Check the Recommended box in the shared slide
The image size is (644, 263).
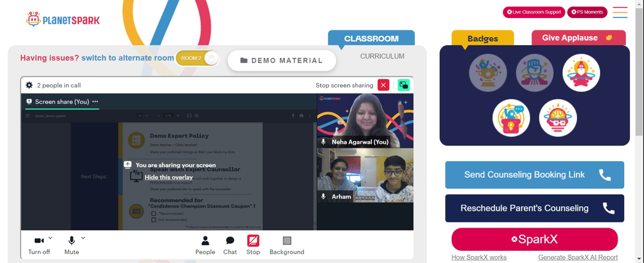(x=153, y=214)
